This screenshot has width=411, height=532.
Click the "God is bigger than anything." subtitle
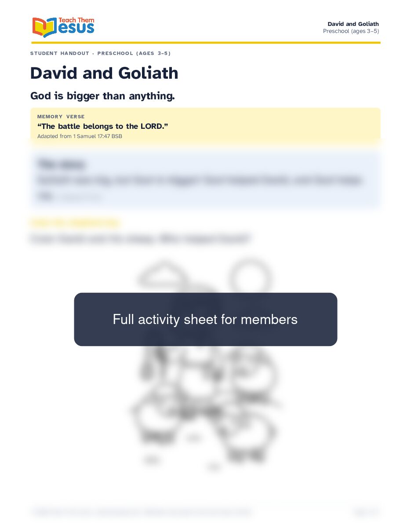coord(102,95)
